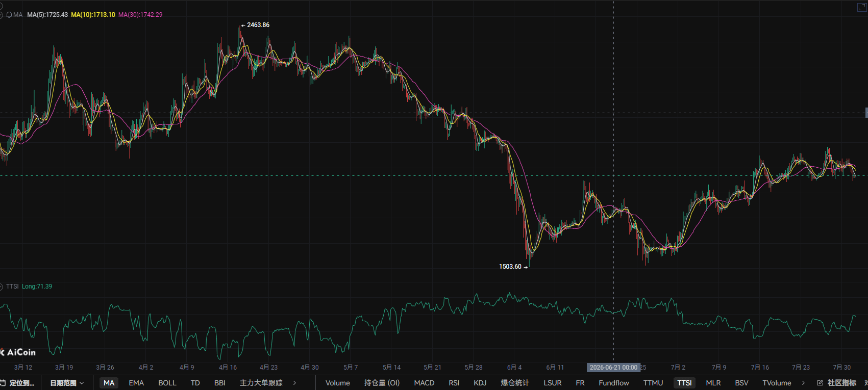Select the KDJ indicator tab

480,383
